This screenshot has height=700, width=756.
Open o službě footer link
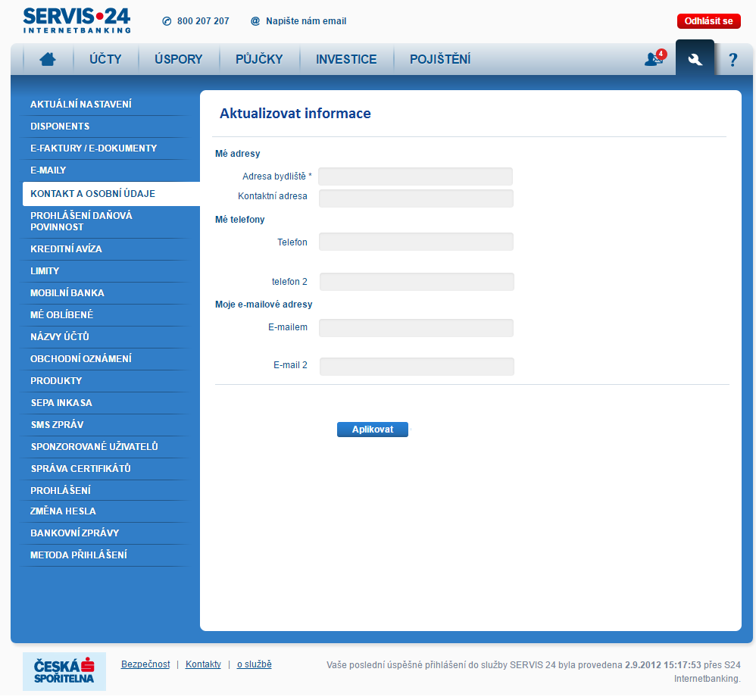coord(254,664)
